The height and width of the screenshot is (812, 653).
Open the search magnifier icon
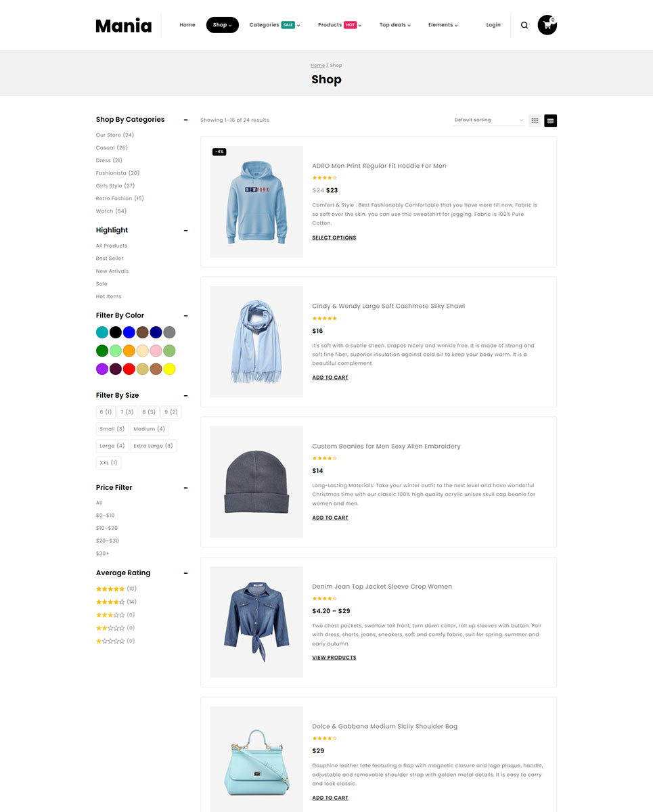pyautogui.click(x=524, y=25)
